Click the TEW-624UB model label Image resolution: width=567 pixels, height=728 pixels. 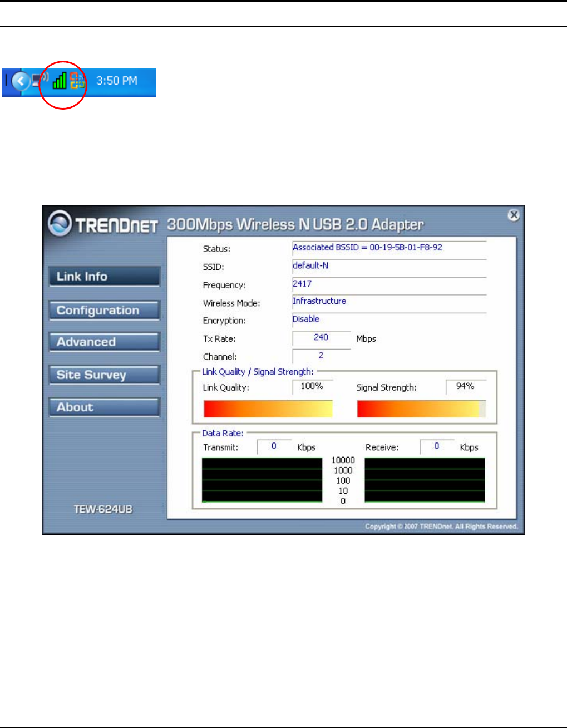pos(103,509)
